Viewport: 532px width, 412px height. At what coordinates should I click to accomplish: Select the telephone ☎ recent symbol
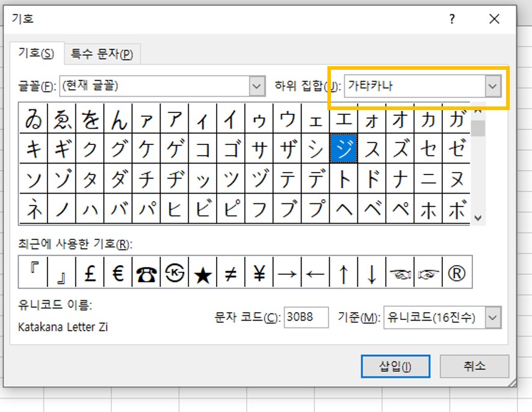(x=146, y=272)
